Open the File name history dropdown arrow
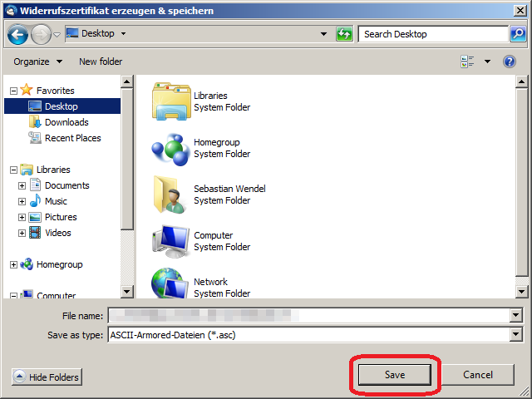Image resolution: width=532 pixels, height=399 pixels. tap(516, 316)
